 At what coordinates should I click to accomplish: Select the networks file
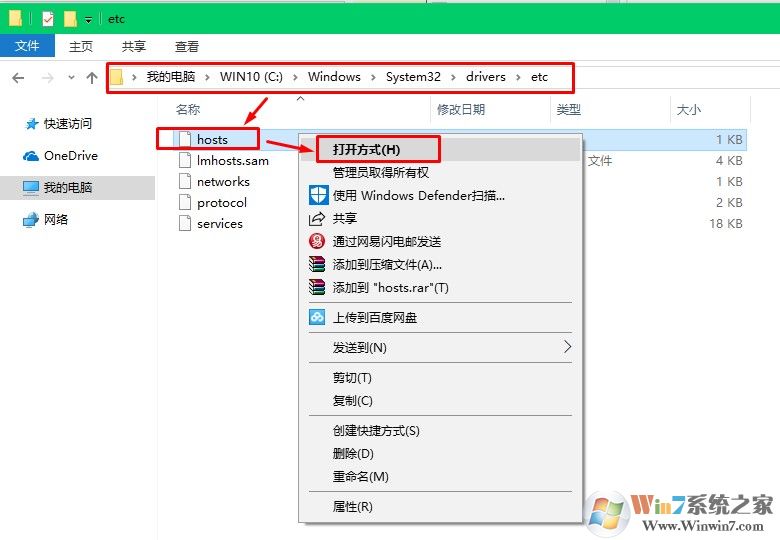[x=223, y=181]
